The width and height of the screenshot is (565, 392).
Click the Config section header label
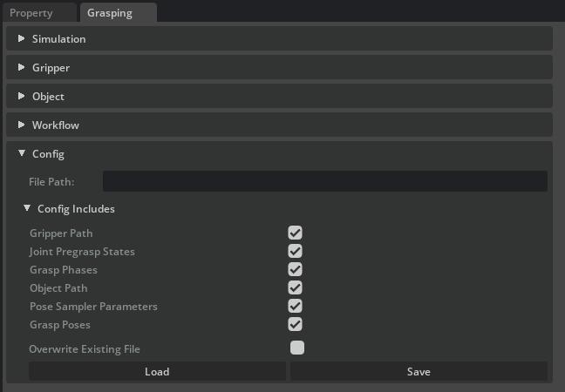(48, 153)
